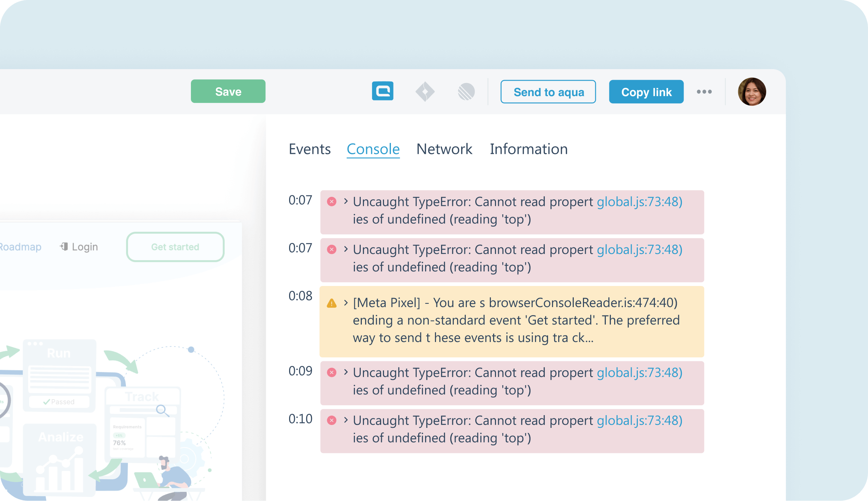The width and height of the screenshot is (868, 501).
Task: Click the grey circular integration icon
Action: (x=467, y=91)
